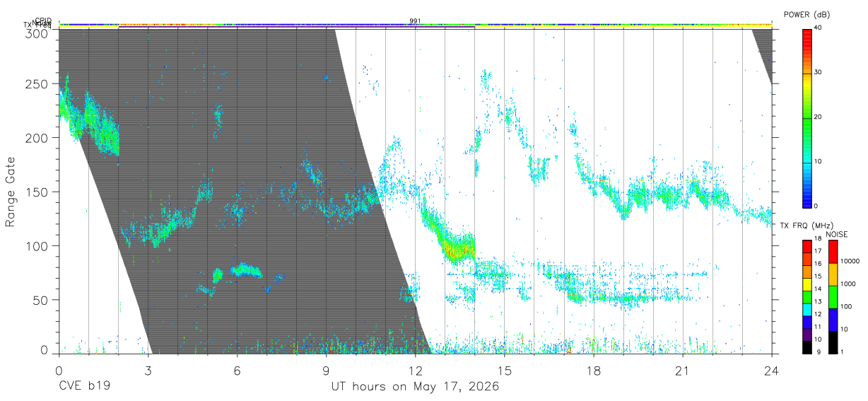
Task: Click the 991 CPID value above plot
Action: (415, 21)
